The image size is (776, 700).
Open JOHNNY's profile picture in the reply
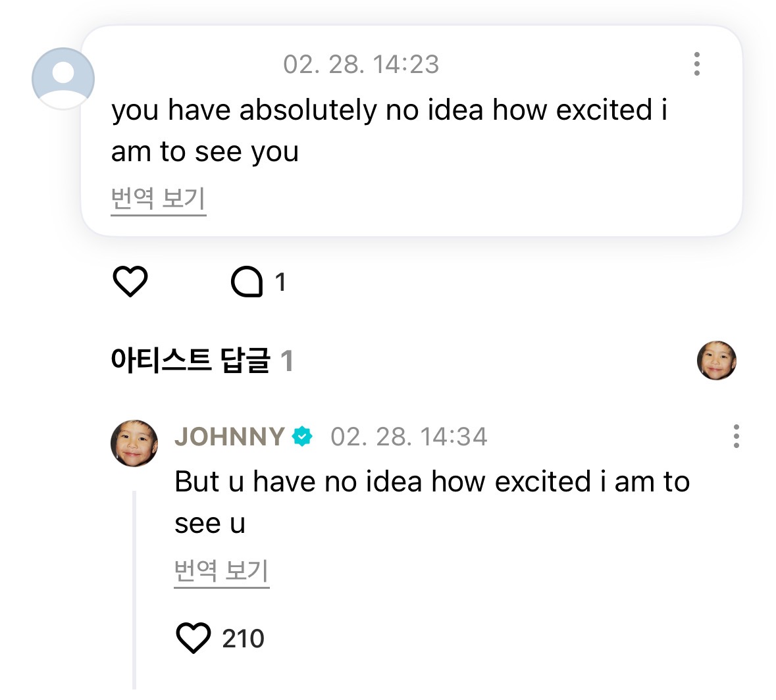click(134, 443)
